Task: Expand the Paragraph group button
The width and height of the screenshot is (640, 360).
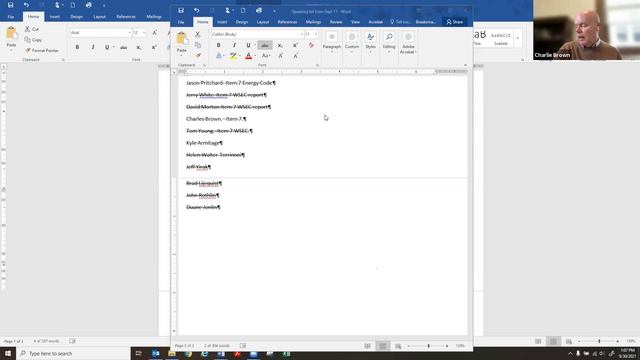Action: point(331,42)
